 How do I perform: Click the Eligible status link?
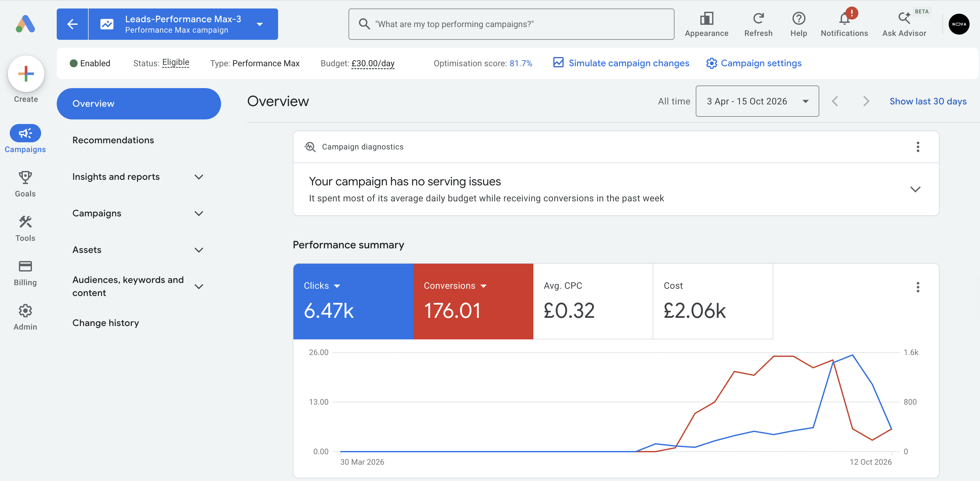coord(175,62)
